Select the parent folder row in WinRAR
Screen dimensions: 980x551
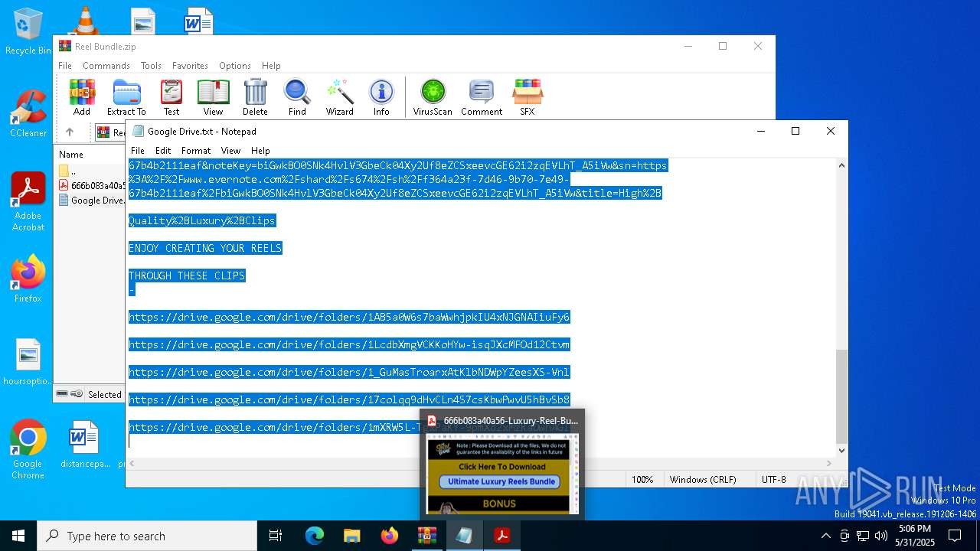tap(91, 171)
